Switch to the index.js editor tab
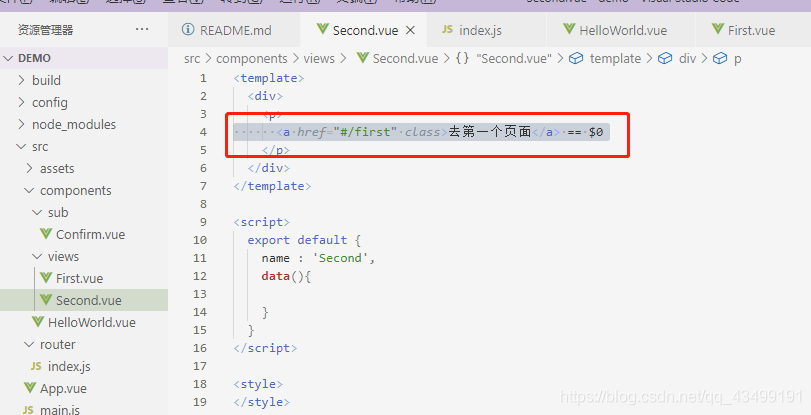 (480, 31)
